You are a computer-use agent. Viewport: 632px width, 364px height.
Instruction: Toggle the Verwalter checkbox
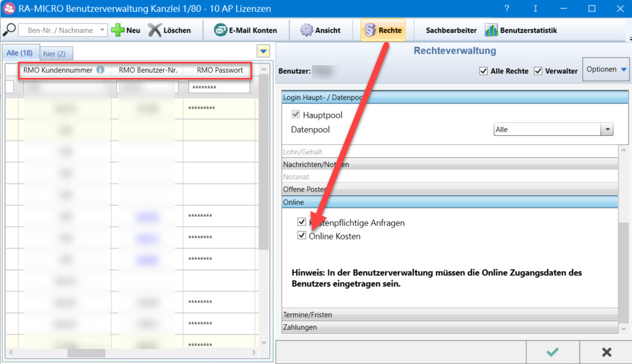tap(538, 71)
